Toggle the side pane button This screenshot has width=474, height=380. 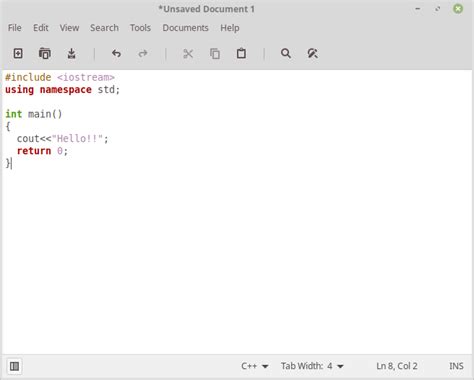[14, 366]
